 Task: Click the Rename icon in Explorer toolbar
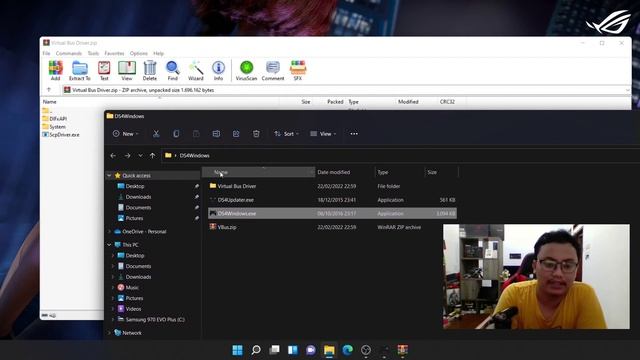click(x=216, y=134)
